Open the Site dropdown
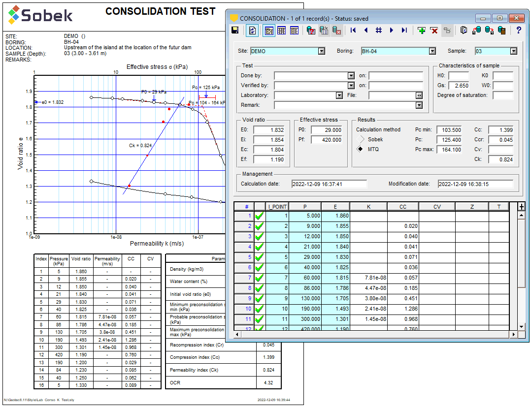 pos(322,51)
